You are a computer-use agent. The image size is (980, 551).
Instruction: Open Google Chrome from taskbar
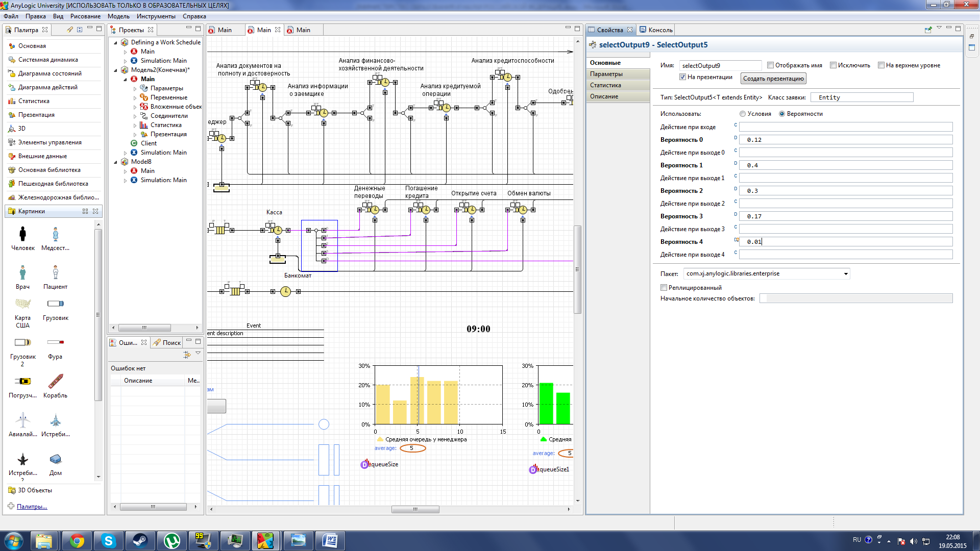[x=77, y=541]
